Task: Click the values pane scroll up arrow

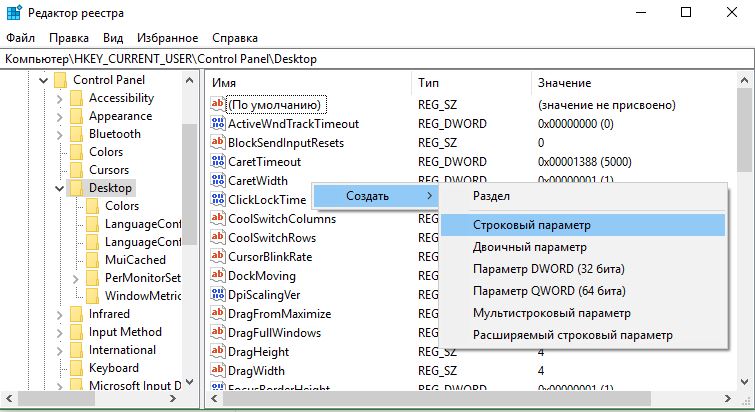Action: pos(744,81)
